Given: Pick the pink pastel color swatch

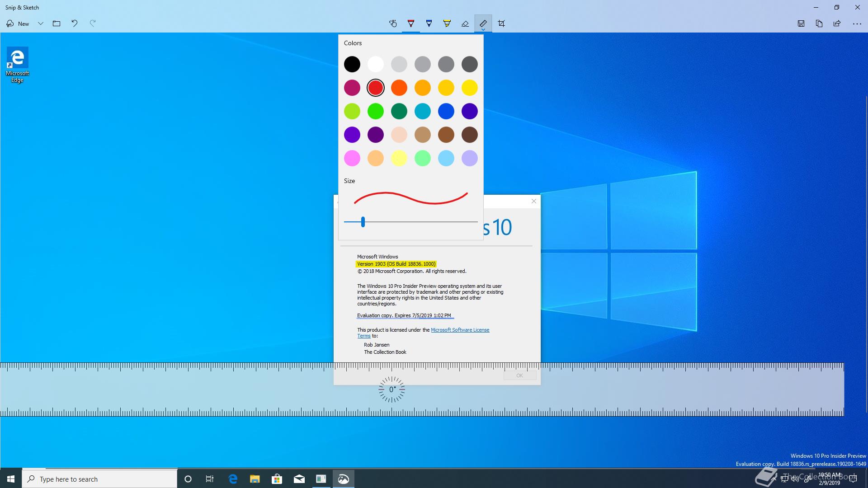Looking at the screenshot, I should click(352, 158).
